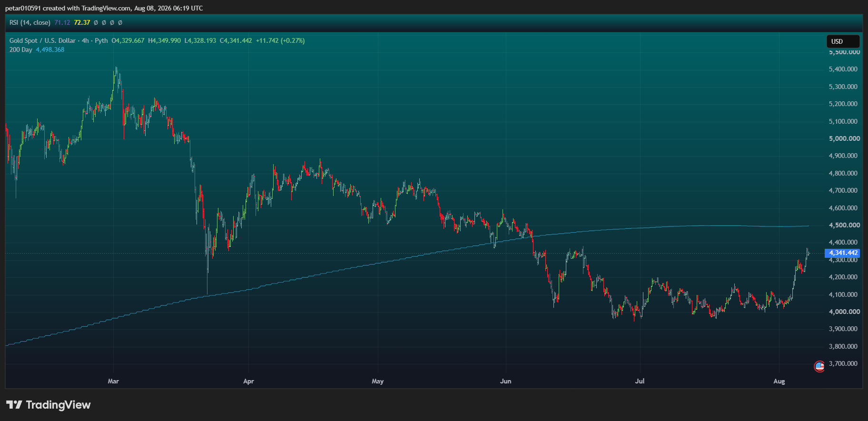868x421 pixels.
Task: Click the current price tag 4,341.442
Action: tap(843, 253)
